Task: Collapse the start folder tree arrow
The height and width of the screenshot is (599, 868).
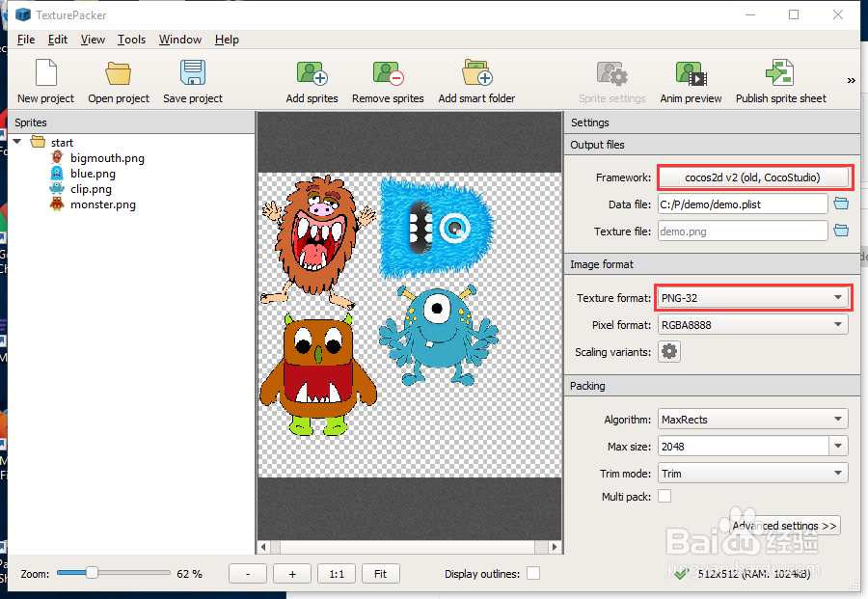Action: click(x=17, y=143)
